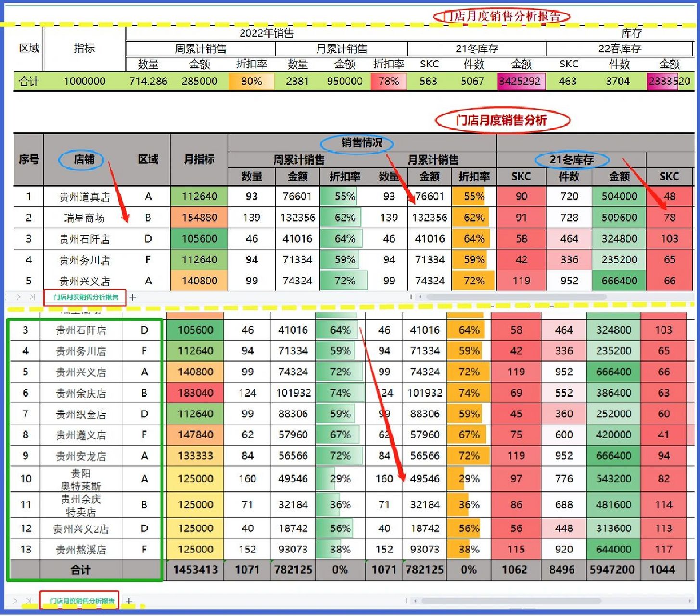Click the split handle beside the top scrollbar

tap(410, 297)
